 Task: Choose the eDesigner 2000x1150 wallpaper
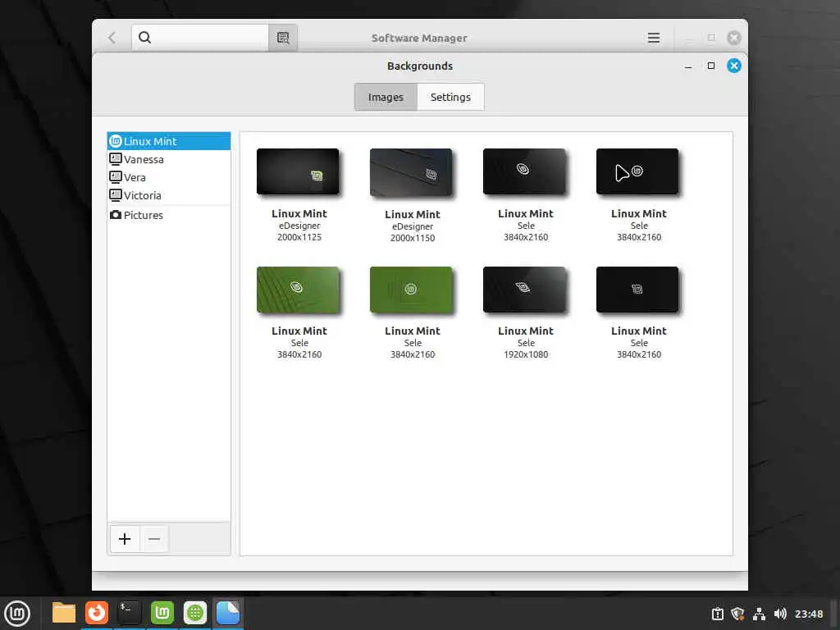pyautogui.click(x=412, y=172)
